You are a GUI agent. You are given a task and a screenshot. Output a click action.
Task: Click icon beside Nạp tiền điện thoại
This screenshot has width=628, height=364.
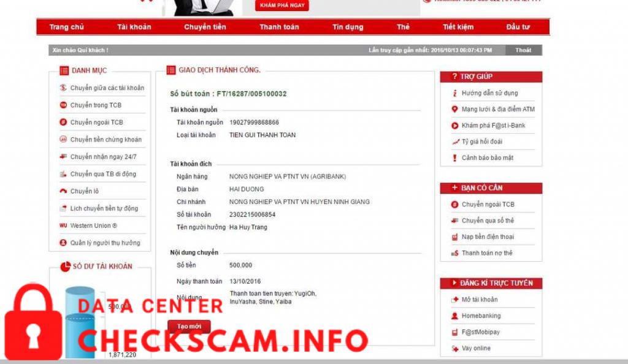click(454, 237)
